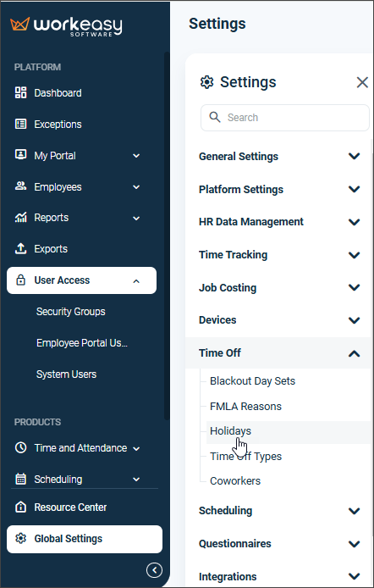Collapse the User Access menu
The width and height of the screenshot is (374, 588).
[x=136, y=280]
